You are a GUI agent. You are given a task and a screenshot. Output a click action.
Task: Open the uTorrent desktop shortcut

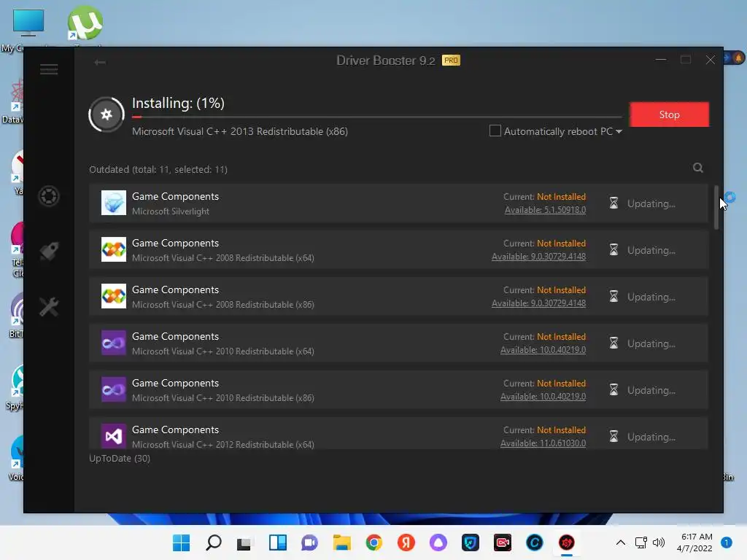pos(85,23)
